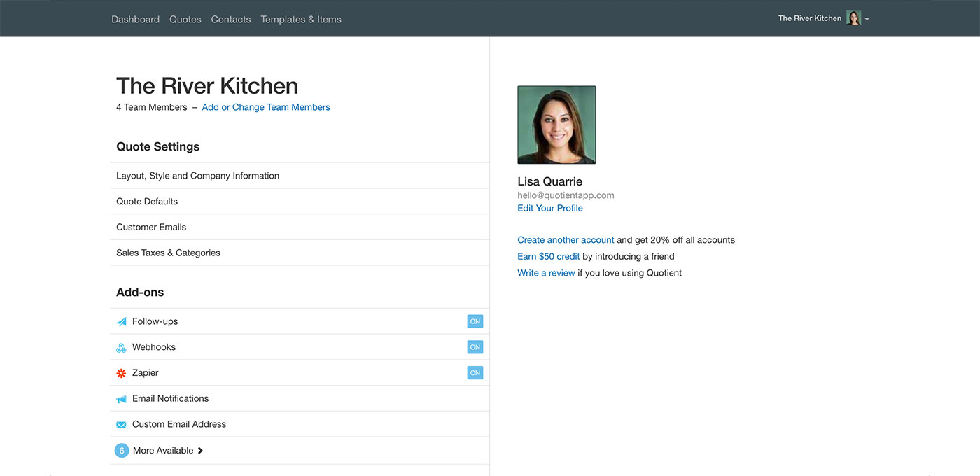
Task: Open Templates & Items menu
Action: pyautogui.click(x=301, y=20)
